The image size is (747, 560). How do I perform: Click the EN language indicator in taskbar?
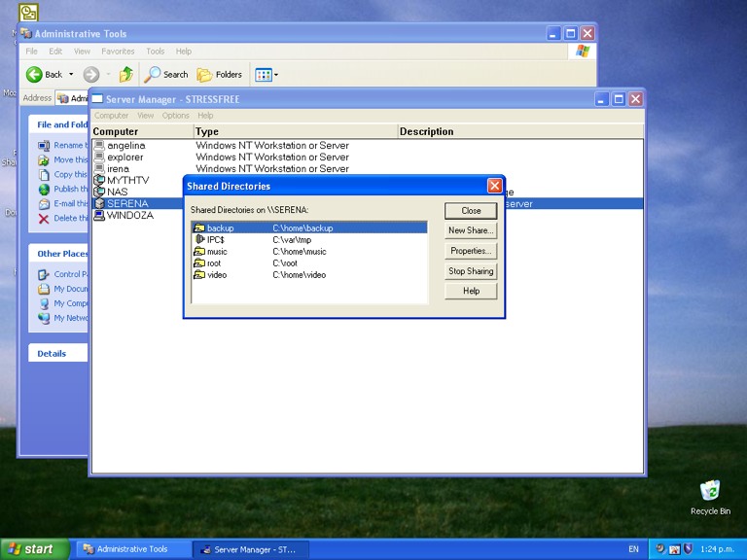pyautogui.click(x=633, y=549)
